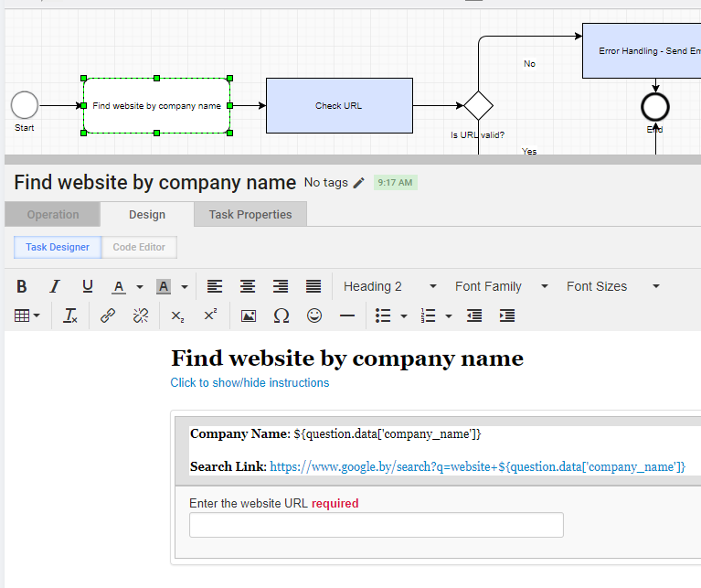Click the 'Enter the website URL' label
Image resolution: width=701 pixels, height=588 pixels.
point(249,504)
